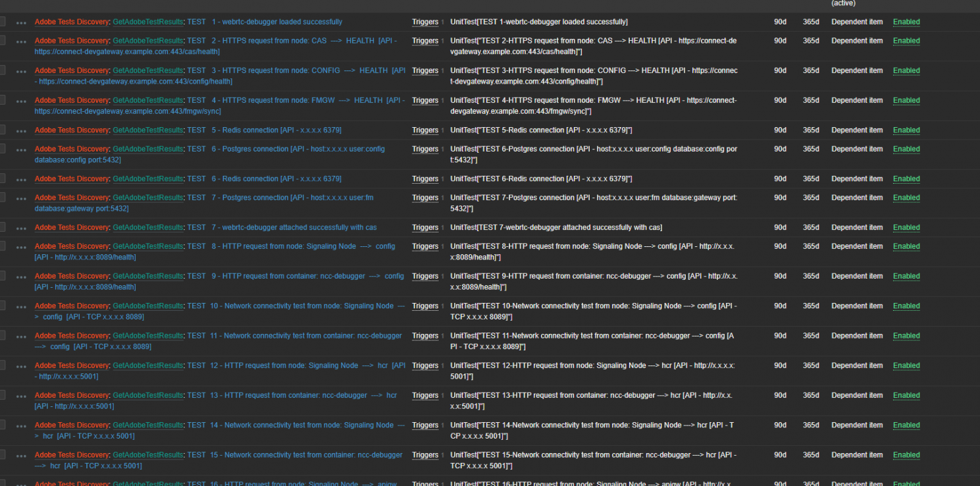Image resolution: width=980 pixels, height=486 pixels.
Task: Click the UnitTest key for TEST 1 webrtc-debugger loaded
Action: coord(539,22)
